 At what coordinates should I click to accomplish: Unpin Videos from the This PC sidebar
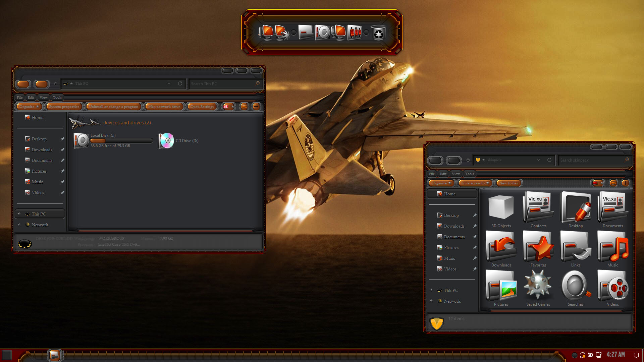coord(62,192)
